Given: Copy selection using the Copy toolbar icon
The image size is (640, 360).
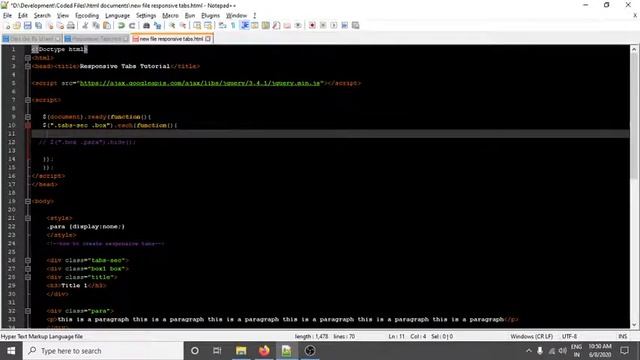Looking at the screenshot, I should click(x=96, y=26).
